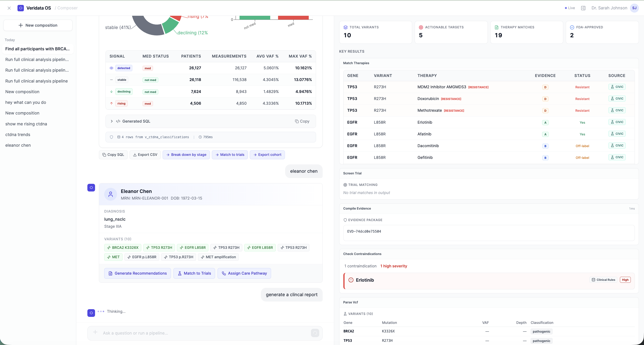Click the eye icon on the detected signal row

point(111,68)
